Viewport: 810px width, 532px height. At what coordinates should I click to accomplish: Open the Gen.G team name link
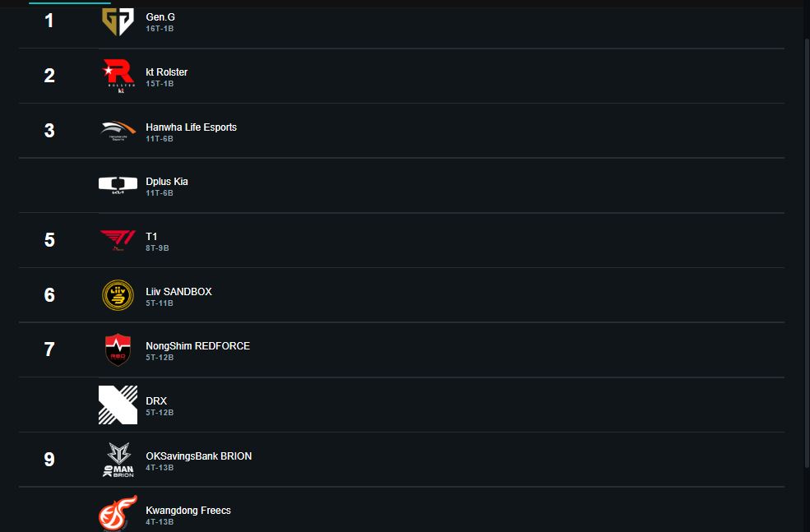click(x=160, y=17)
